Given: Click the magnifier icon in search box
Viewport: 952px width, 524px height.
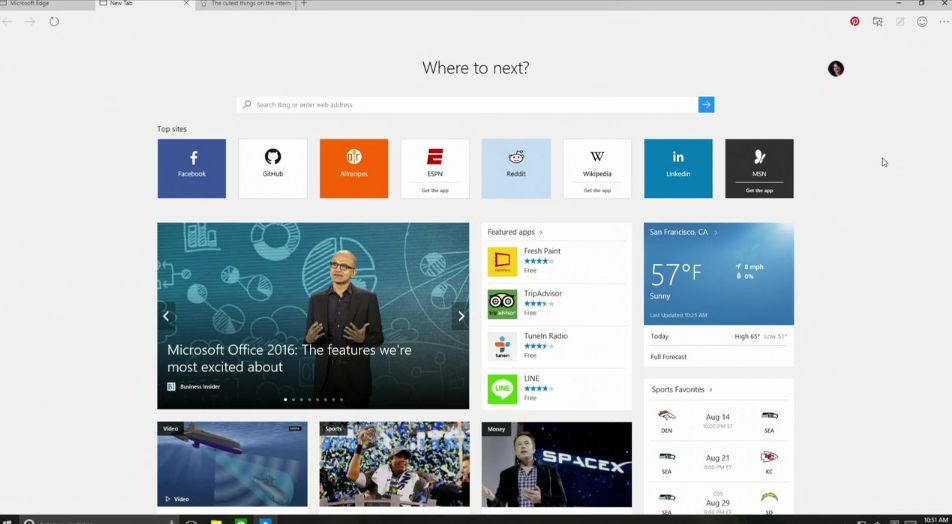Looking at the screenshot, I should [247, 104].
